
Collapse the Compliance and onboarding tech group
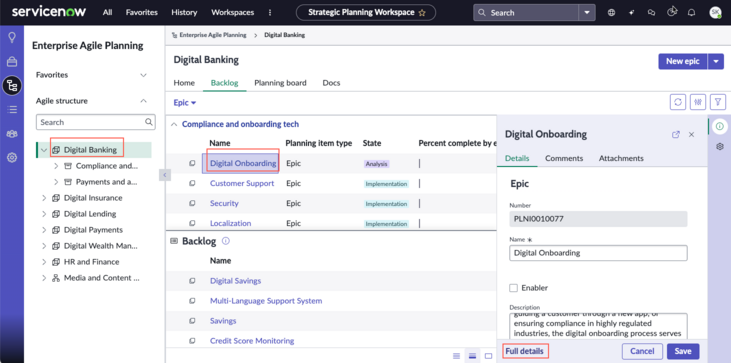point(174,124)
